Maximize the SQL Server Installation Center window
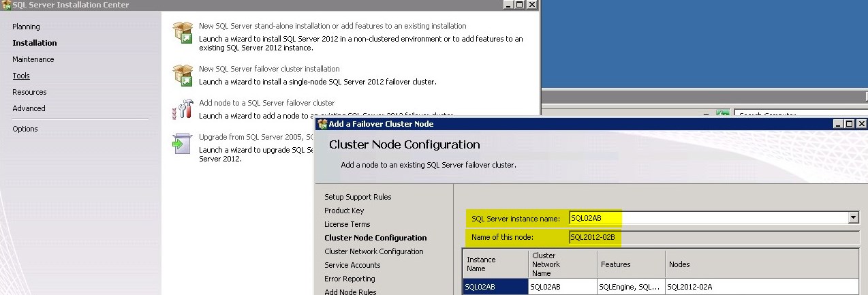 pyautogui.click(x=519, y=4)
